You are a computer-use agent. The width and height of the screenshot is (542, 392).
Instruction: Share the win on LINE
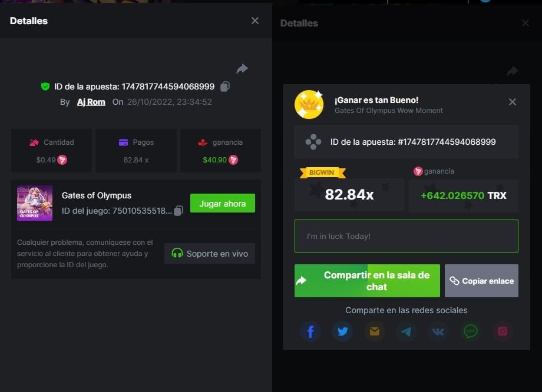pyautogui.click(x=470, y=331)
